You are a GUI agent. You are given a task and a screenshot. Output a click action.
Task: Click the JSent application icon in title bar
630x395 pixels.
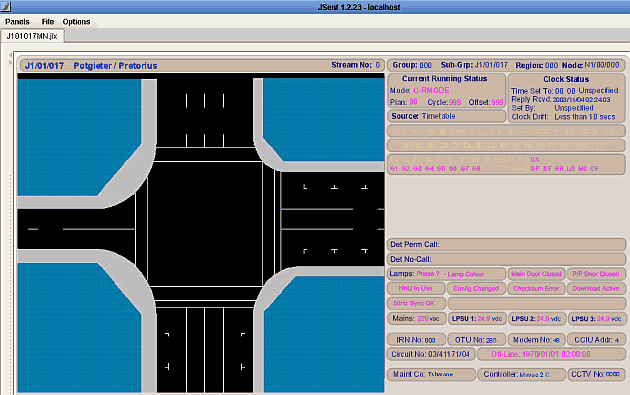click(x=6, y=6)
